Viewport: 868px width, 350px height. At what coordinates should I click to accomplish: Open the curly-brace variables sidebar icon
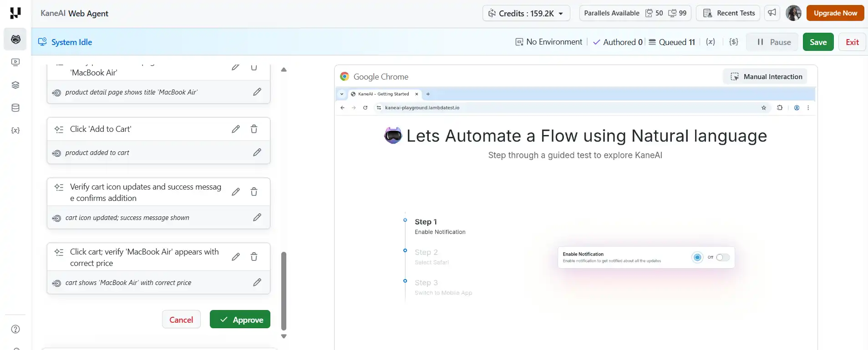[x=15, y=130]
